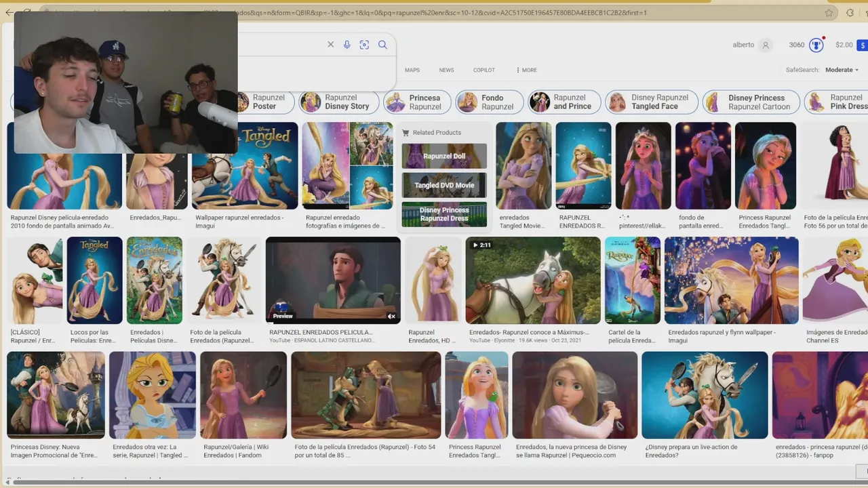The width and height of the screenshot is (868, 488).
Task: Go back with the browser back arrow
Action: pyautogui.click(x=9, y=12)
